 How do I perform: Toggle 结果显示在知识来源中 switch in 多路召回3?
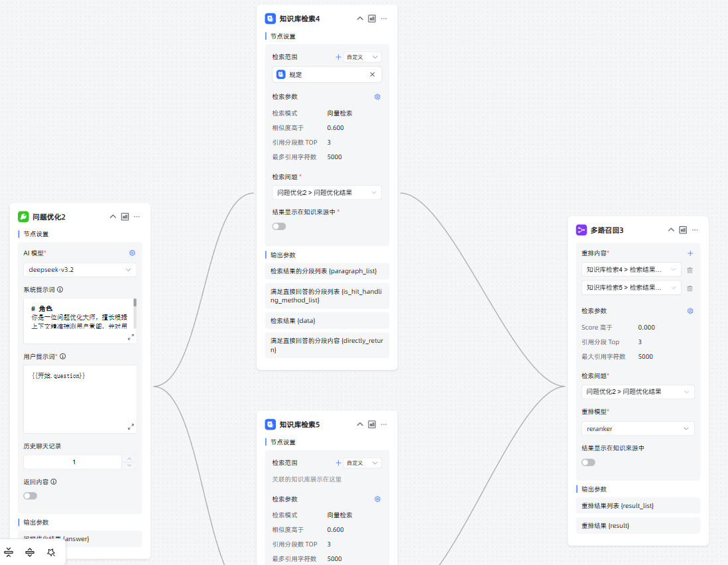tap(588, 462)
